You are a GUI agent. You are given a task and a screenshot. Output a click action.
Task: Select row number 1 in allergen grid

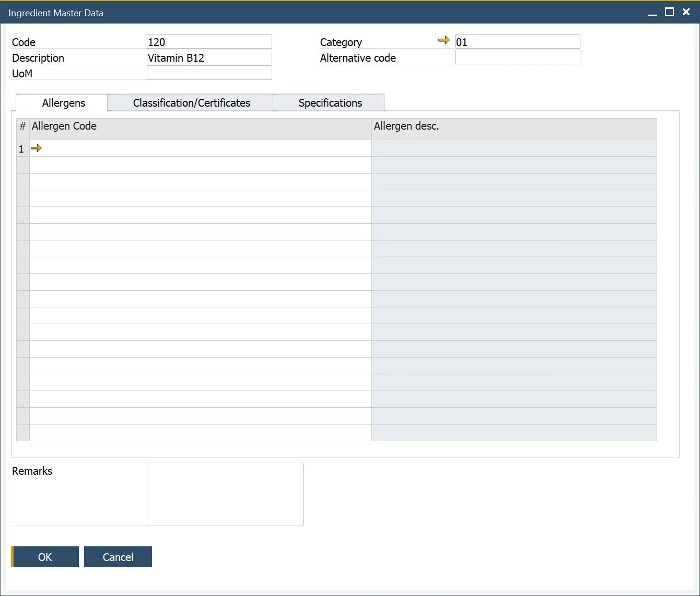coord(22,149)
